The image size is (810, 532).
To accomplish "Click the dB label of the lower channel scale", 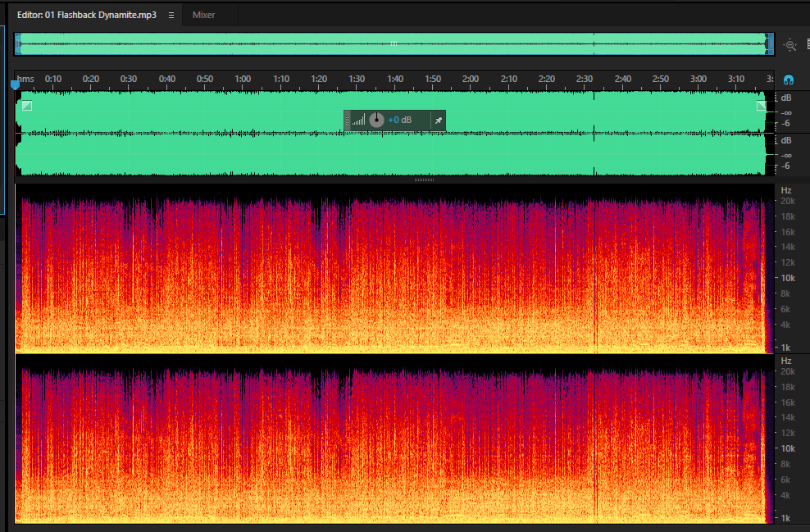I will tap(785, 140).
